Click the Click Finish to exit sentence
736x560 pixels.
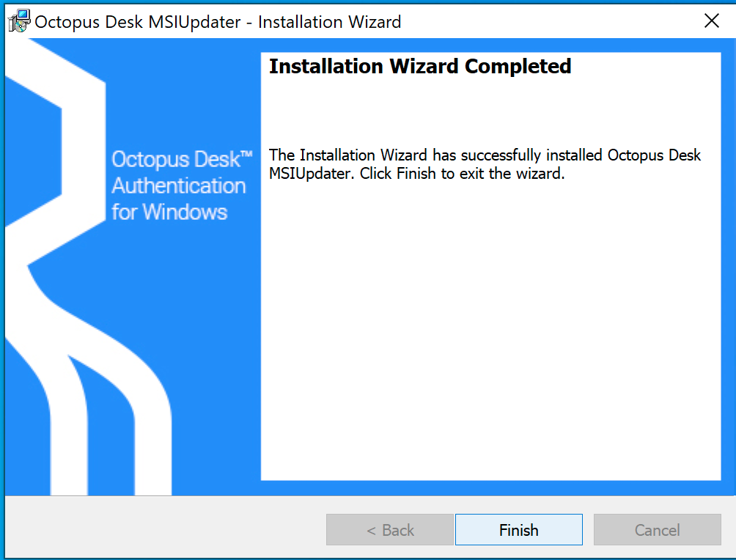click(462, 174)
